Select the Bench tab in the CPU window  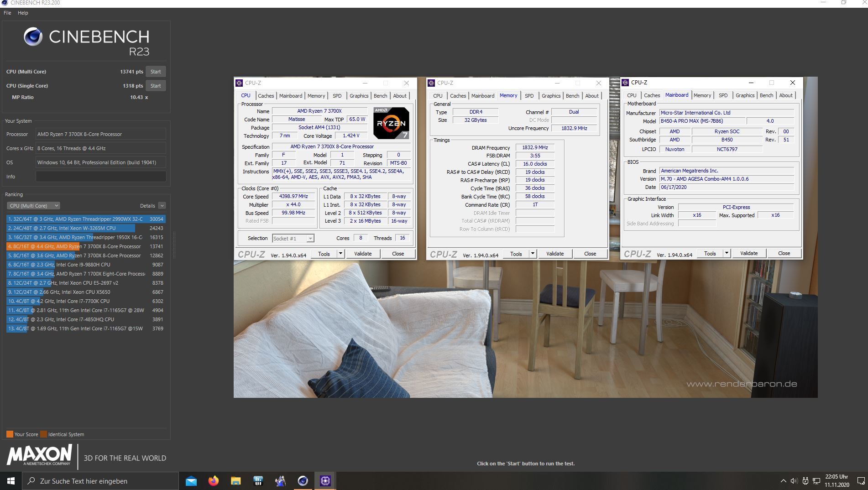380,96
